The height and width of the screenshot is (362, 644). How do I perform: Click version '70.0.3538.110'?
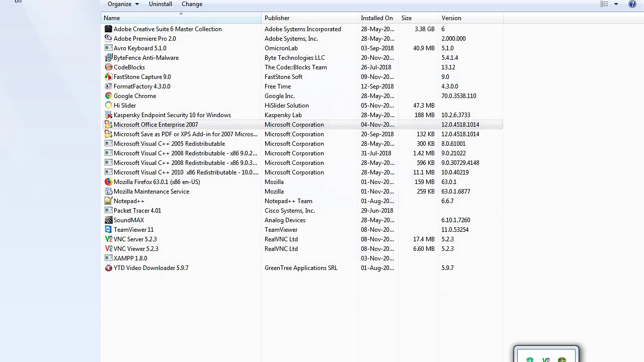pyautogui.click(x=459, y=96)
